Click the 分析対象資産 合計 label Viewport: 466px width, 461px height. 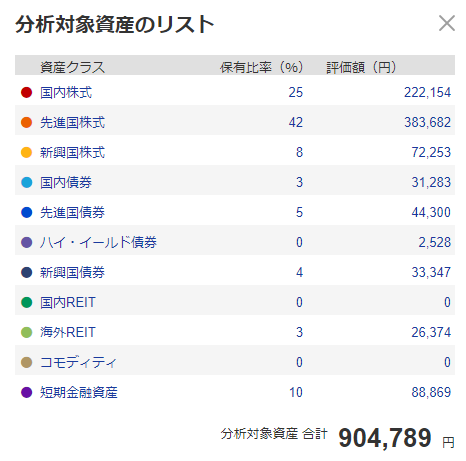coord(274,434)
